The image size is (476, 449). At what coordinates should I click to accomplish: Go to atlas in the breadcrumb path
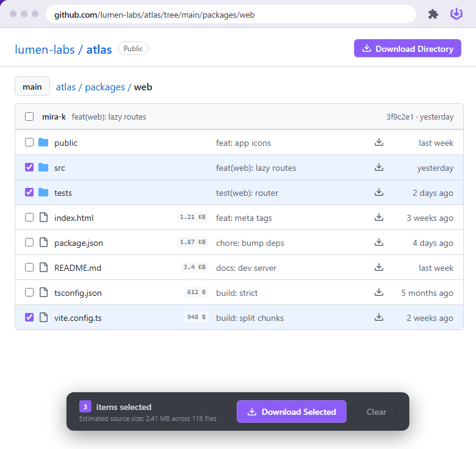point(65,87)
